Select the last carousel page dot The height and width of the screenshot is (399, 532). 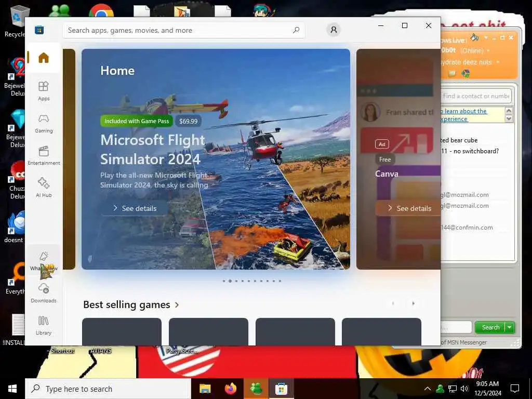280,281
